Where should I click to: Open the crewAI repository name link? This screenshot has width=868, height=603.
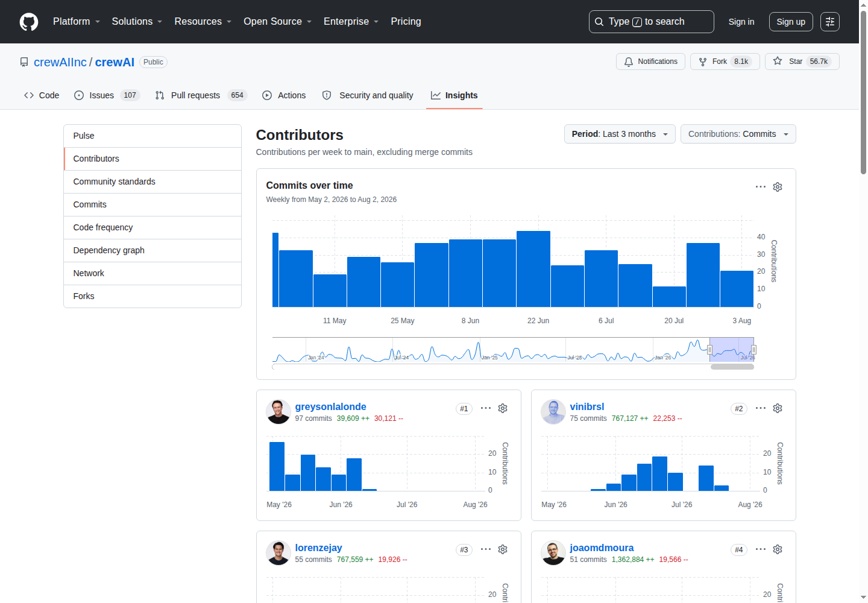click(x=115, y=62)
